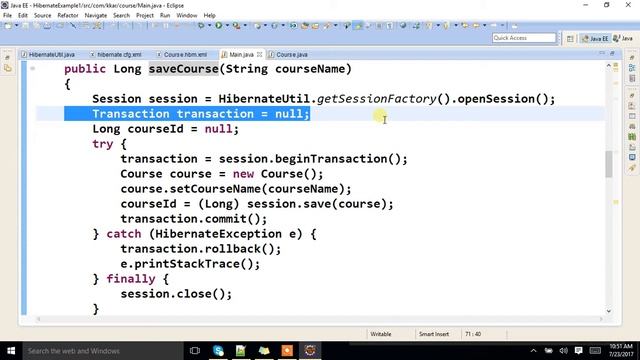640x360 pixels.
Task: Click the editor scroll down arrow
Action: click(x=609, y=311)
